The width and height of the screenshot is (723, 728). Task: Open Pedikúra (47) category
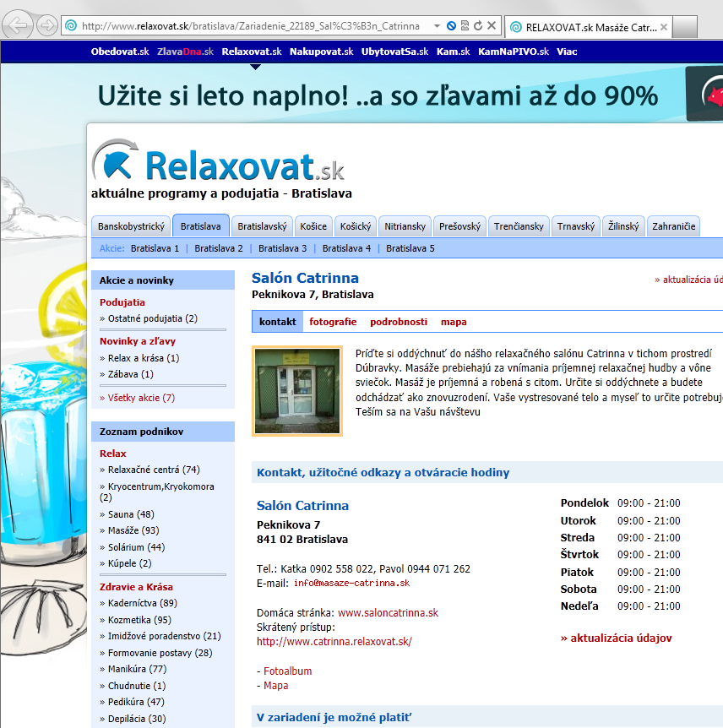136,702
